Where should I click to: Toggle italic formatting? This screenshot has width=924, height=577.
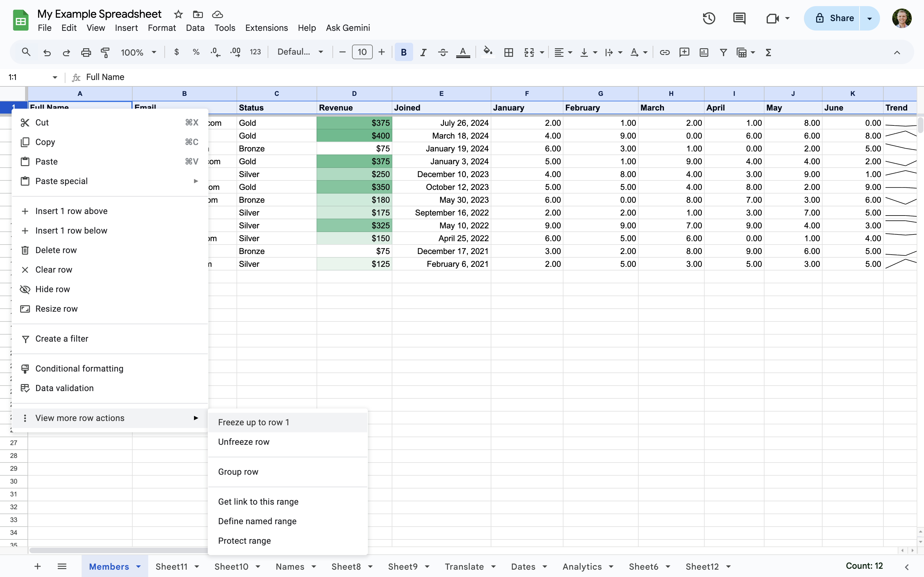(423, 52)
